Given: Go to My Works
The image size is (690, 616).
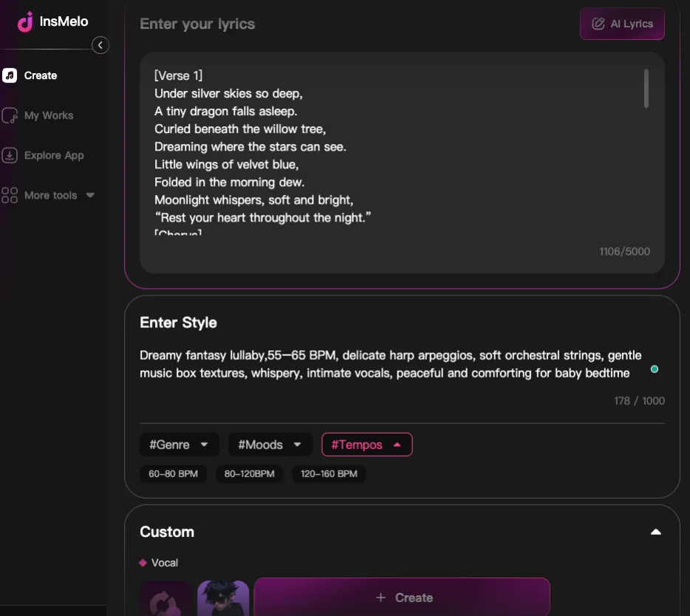Looking at the screenshot, I should [x=49, y=115].
